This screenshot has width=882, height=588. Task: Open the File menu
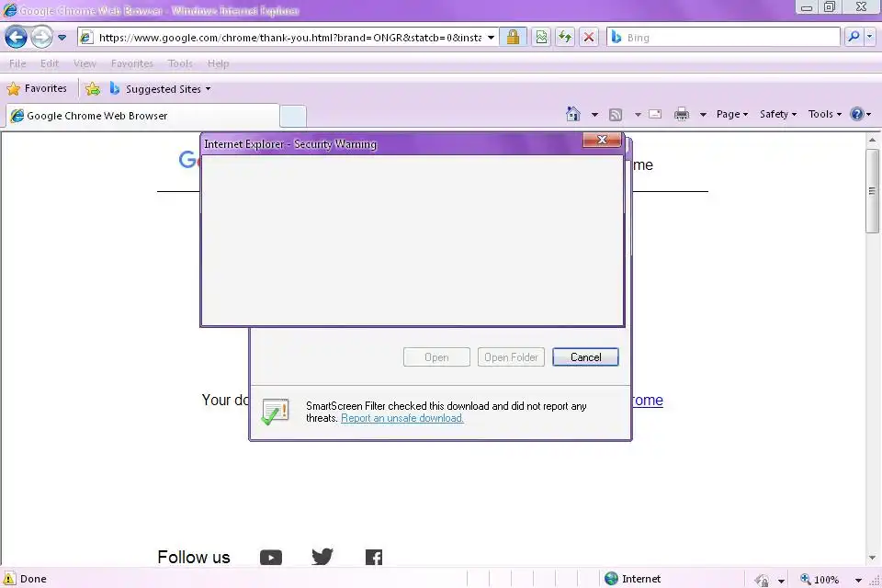pyautogui.click(x=17, y=63)
